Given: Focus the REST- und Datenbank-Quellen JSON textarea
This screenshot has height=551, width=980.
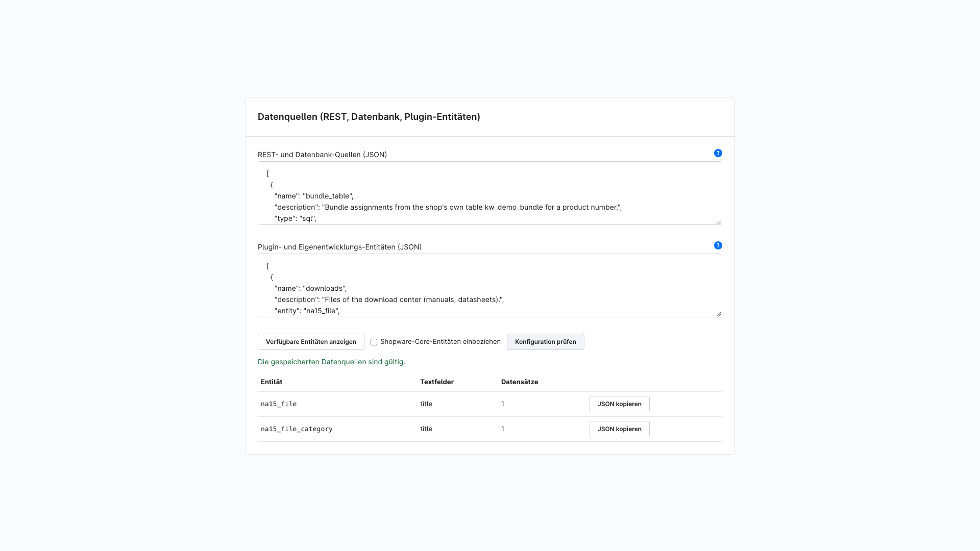Looking at the screenshot, I should pyautogui.click(x=490, y=193).
